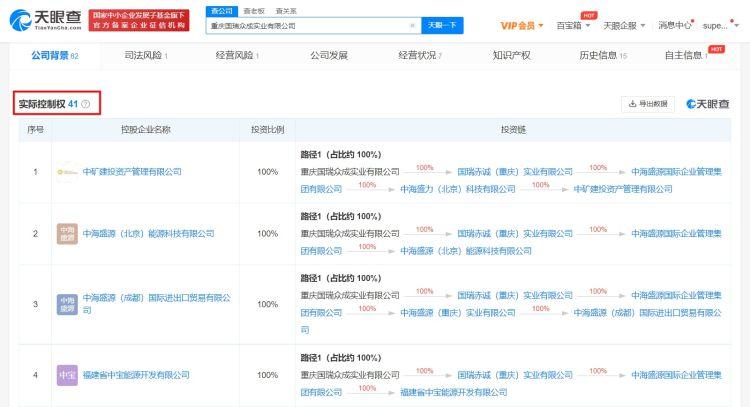Open company link 中海盛源（北京）能源科技有限公司 in row 2
The image size is (750, 407).
pos(148,234)
